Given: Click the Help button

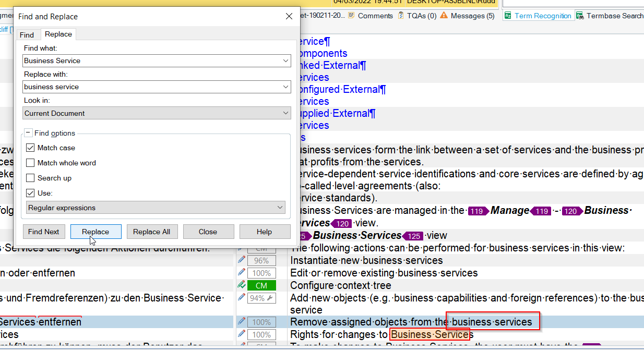Looking at the screenshot, I should point(265,232).
